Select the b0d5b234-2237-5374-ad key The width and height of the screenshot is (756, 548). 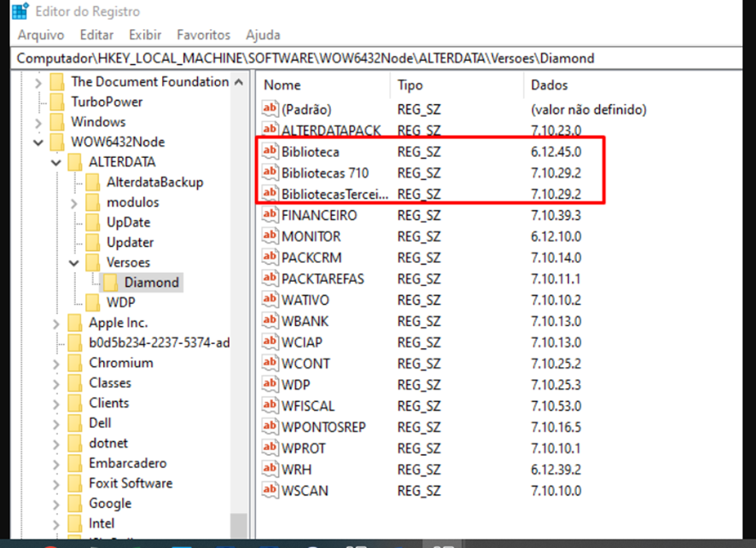pos(159,343)
